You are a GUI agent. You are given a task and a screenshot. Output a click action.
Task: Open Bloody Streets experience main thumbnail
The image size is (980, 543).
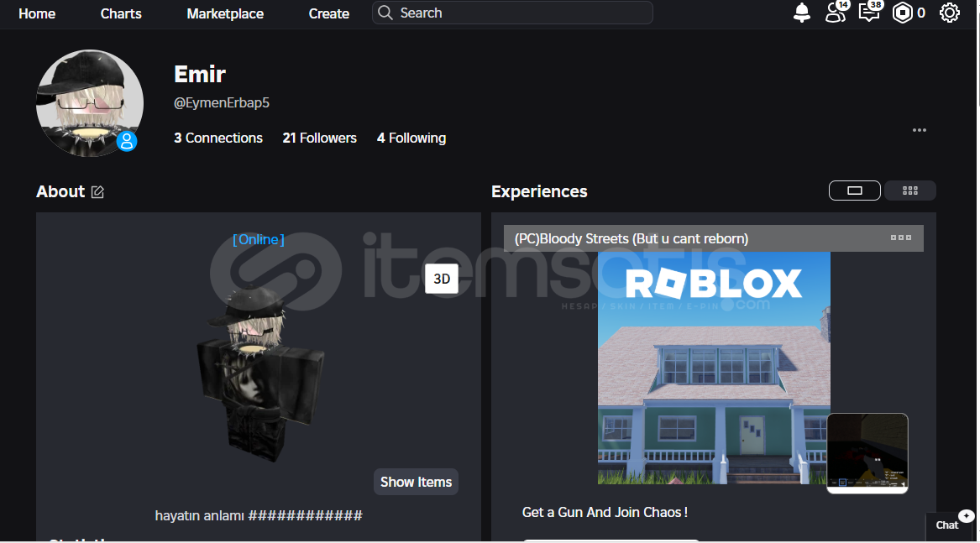tap(714, 368)
